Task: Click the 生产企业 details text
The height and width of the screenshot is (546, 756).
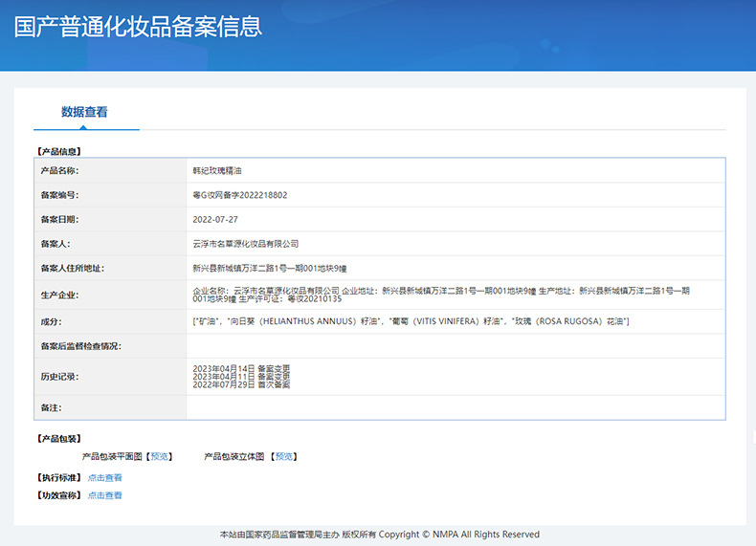Action: (441, 295)
